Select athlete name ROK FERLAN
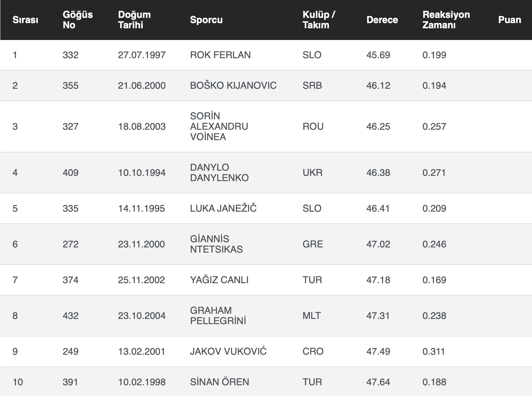The width and height of the screenshot is (532, 396). pyautogui.click(x=220, y=55)
